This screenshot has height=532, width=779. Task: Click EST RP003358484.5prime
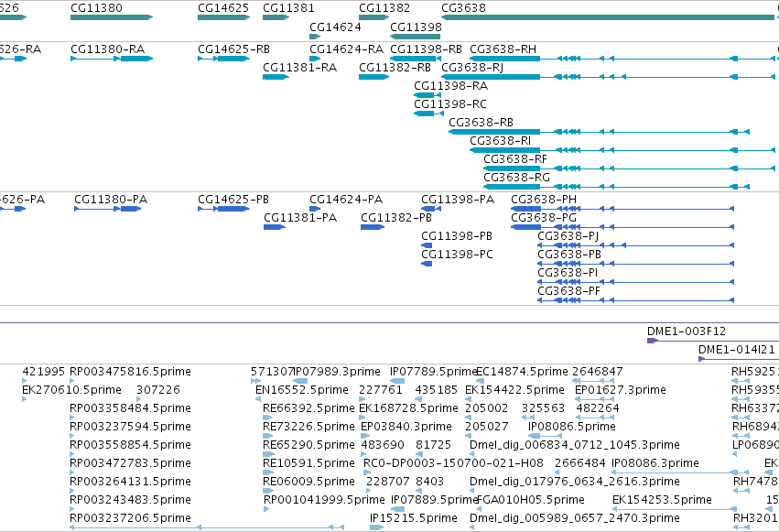(72, 418)
